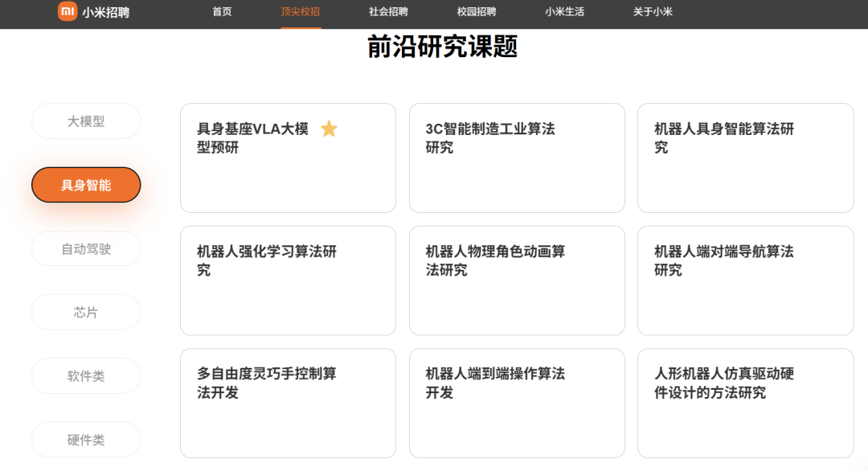Switch to 软件类 category
868x471 pixels.
tap(86, 375)
